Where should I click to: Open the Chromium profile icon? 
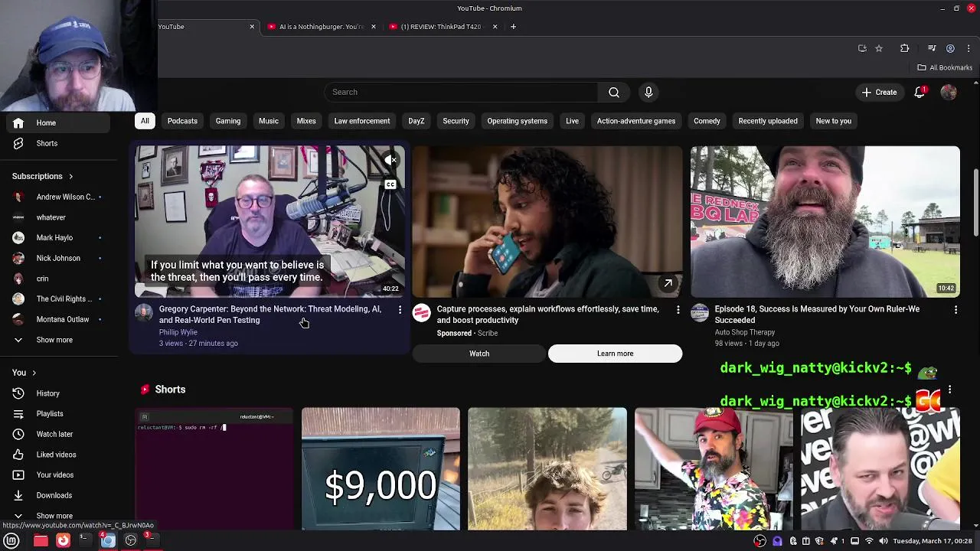tap(950, 48)
